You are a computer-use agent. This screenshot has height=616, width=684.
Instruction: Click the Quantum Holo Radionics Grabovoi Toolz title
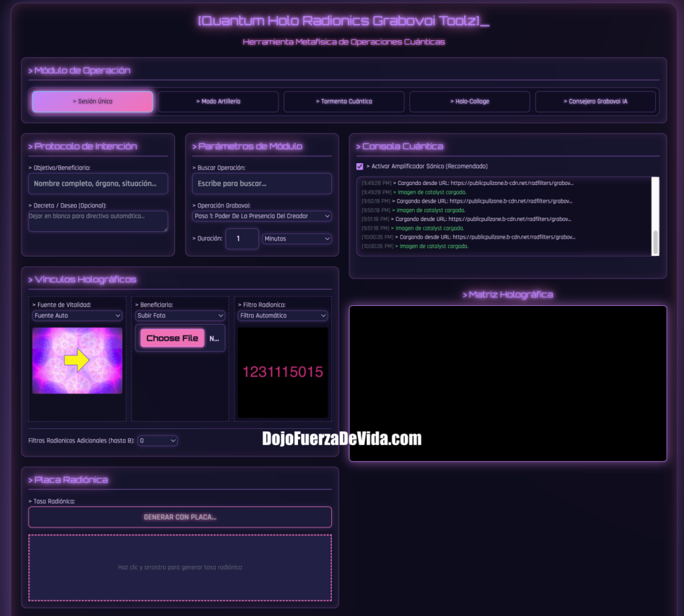343,21
